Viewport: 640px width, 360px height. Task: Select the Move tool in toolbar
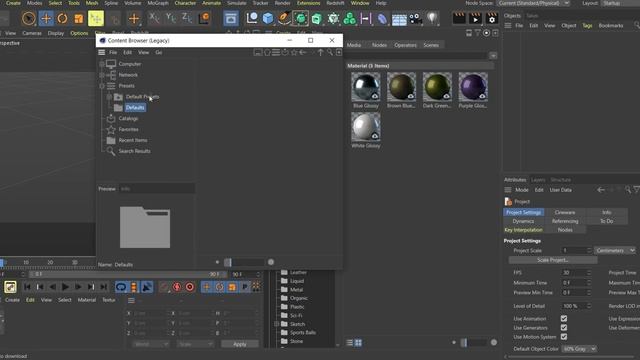[x=46, y=18]
